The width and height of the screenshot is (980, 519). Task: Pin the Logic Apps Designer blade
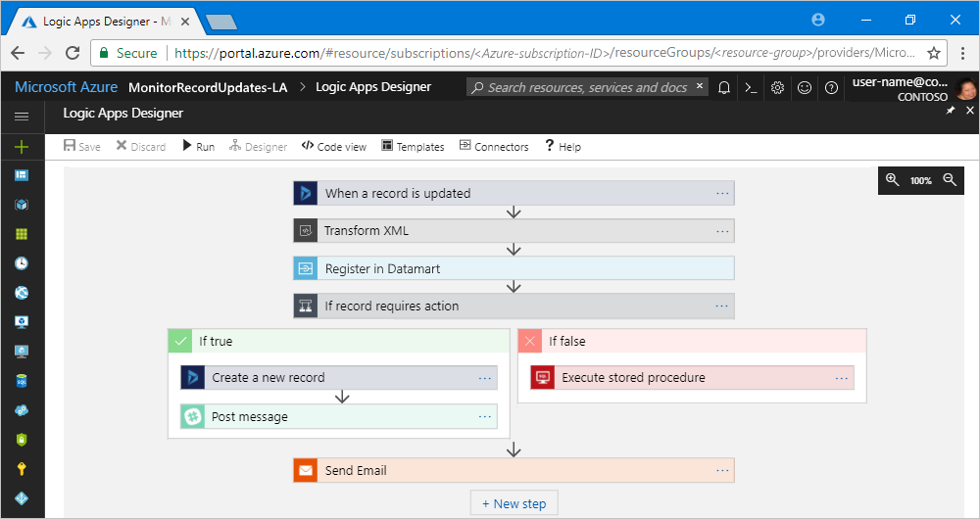951,111
